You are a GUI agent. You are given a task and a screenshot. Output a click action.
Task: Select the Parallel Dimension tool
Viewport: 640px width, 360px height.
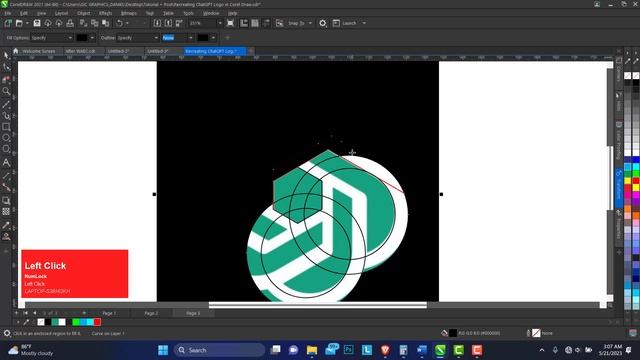(x=6, y=176)
